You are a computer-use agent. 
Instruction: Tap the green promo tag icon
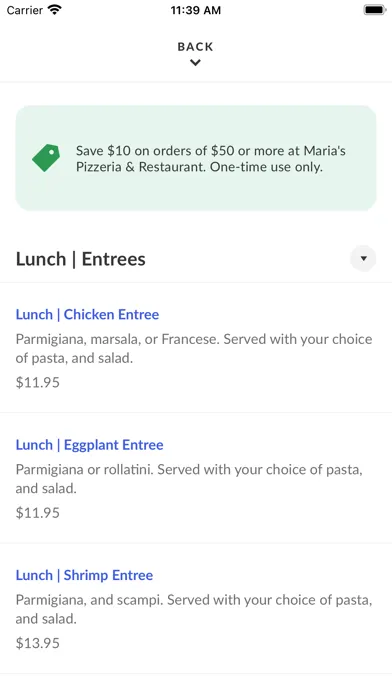(46, 158)
